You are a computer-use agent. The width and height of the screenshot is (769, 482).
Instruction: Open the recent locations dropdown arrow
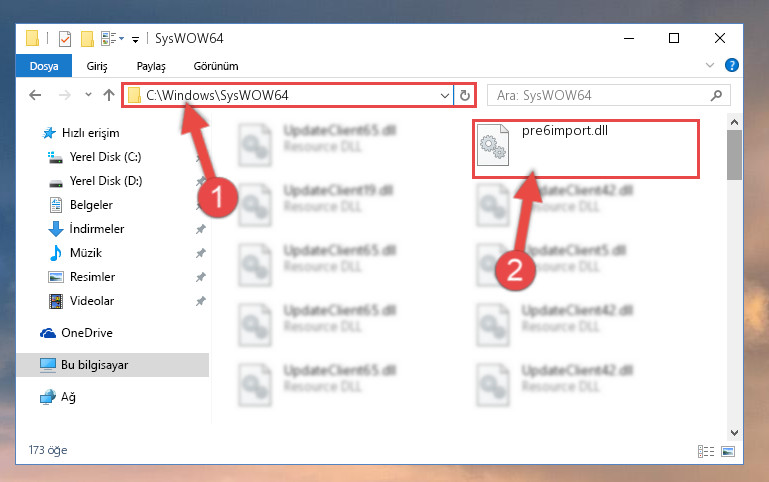coord(88,95)
